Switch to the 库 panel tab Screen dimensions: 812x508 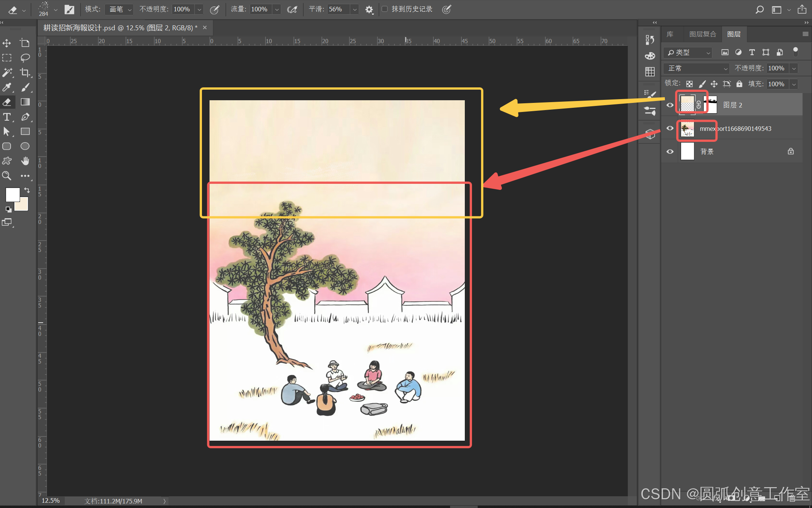click(x=670, y=34)
